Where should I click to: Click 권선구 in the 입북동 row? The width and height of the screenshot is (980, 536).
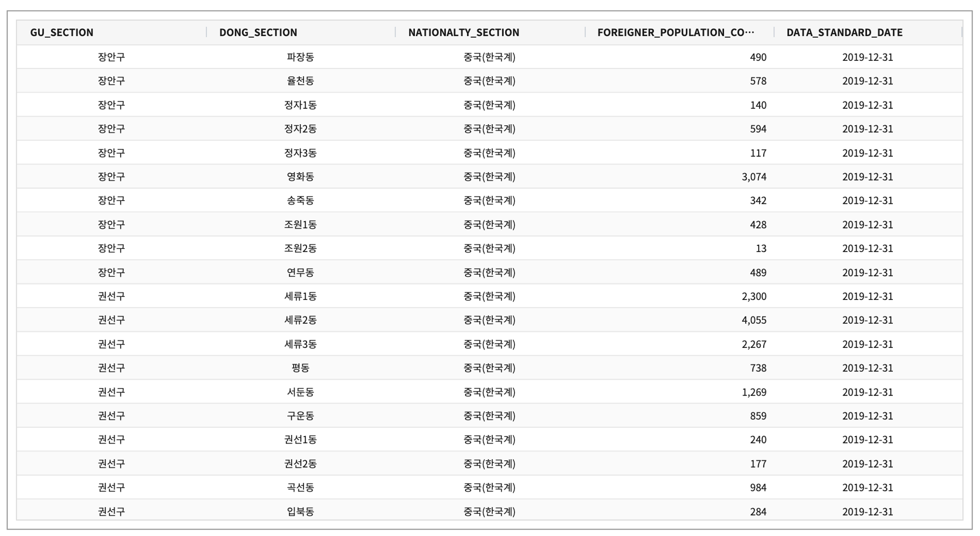tap(111, 511)
